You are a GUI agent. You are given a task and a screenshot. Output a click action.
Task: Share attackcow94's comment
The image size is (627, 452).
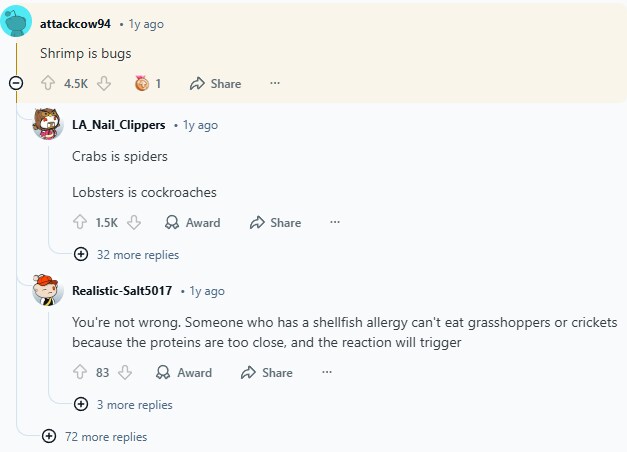(x=215, y=84)
